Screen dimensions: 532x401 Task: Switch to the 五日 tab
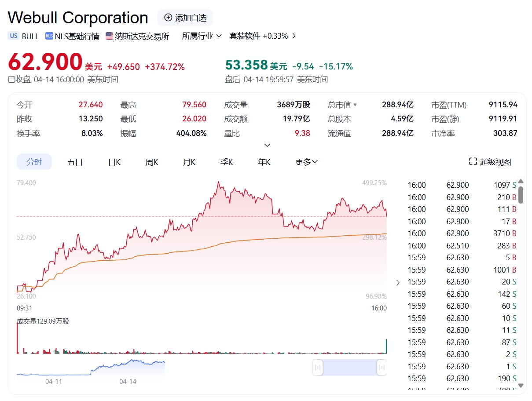(75, 162)
